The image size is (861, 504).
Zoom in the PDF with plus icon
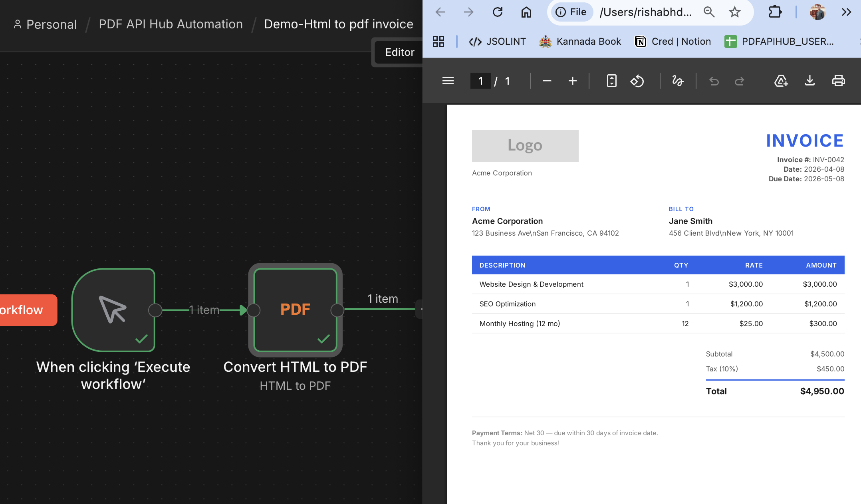(x=572, y=81)
